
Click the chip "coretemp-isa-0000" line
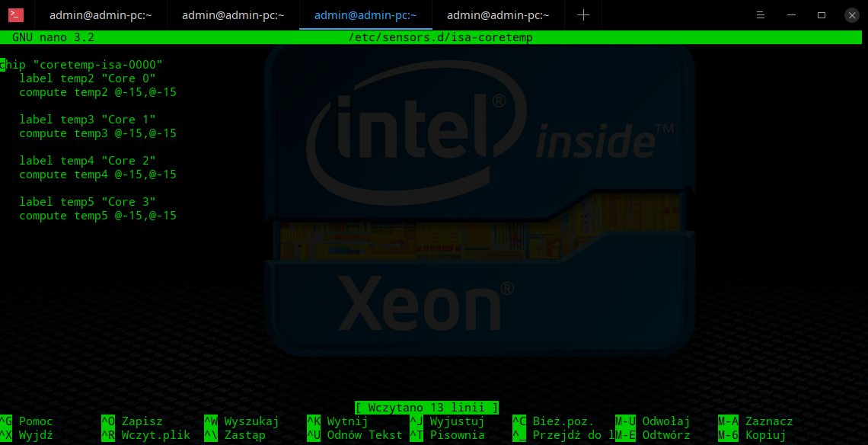click(x=82, y=65)
